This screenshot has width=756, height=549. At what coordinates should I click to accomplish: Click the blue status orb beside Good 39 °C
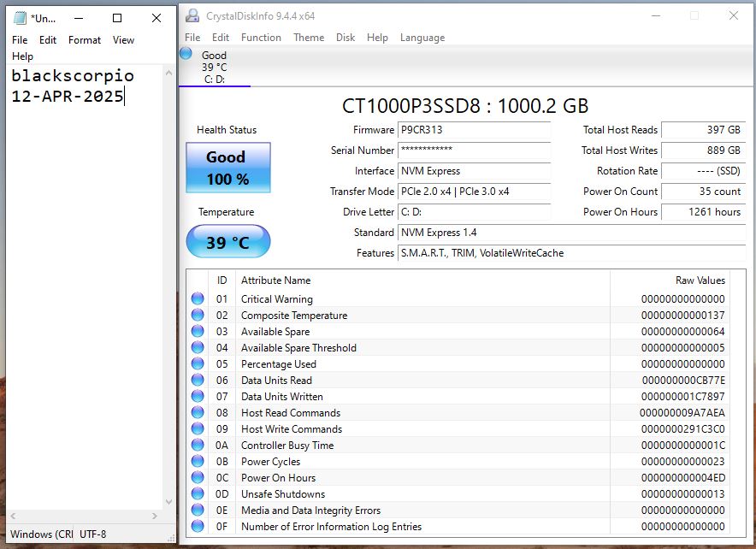click(186, 54)
